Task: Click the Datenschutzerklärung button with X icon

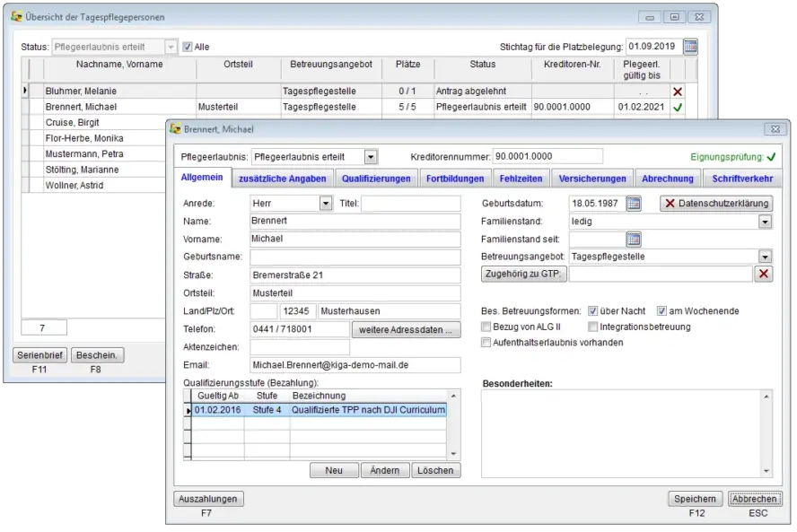Action: (715, 204)
